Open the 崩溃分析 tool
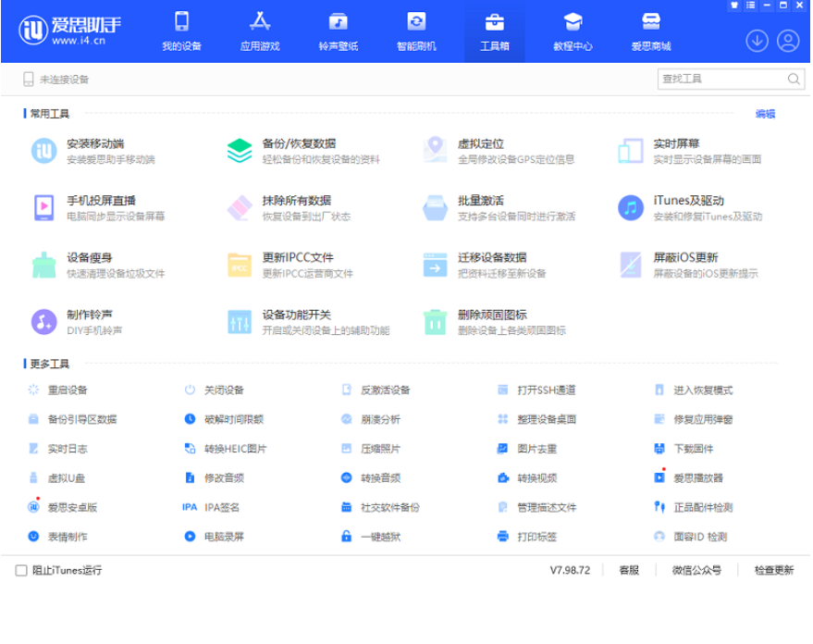This screenshot has width=813, height=644. (371, 419)
